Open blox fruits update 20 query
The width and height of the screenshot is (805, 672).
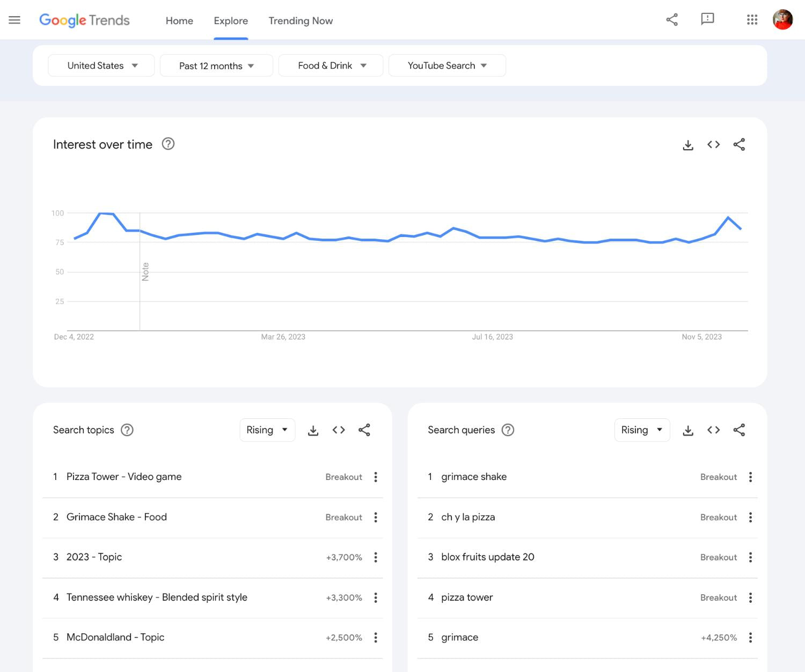pos(488,557)
